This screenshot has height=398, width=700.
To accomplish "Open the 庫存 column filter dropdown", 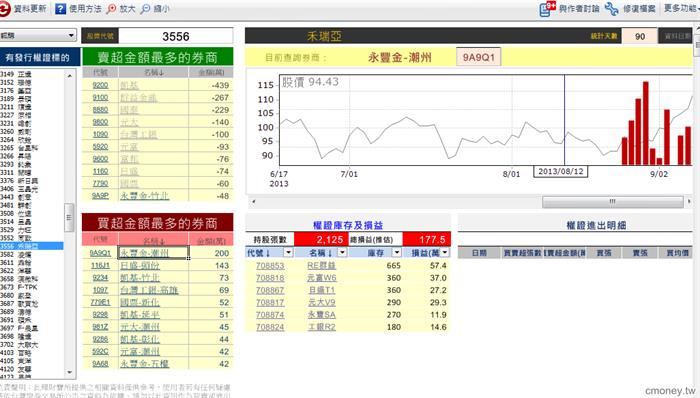I will click(x=396, y=253).
